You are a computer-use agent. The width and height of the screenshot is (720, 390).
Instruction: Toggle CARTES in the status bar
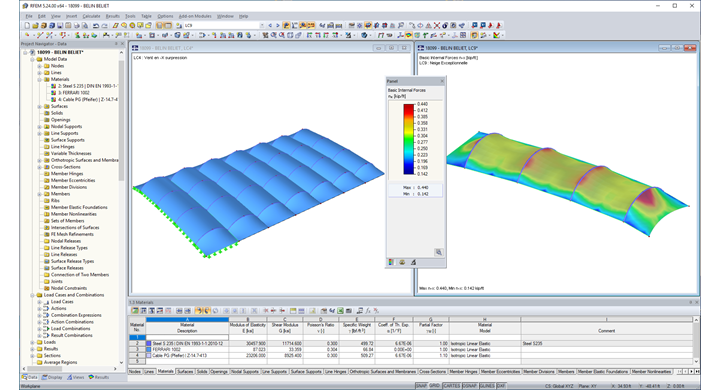coord(451,386)
